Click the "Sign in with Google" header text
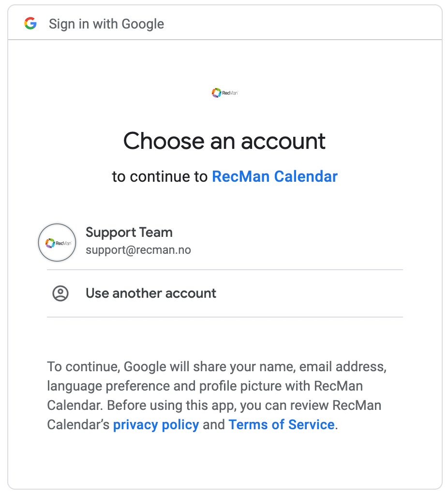This screenshot has height=494, width=448. click(106, 24)
